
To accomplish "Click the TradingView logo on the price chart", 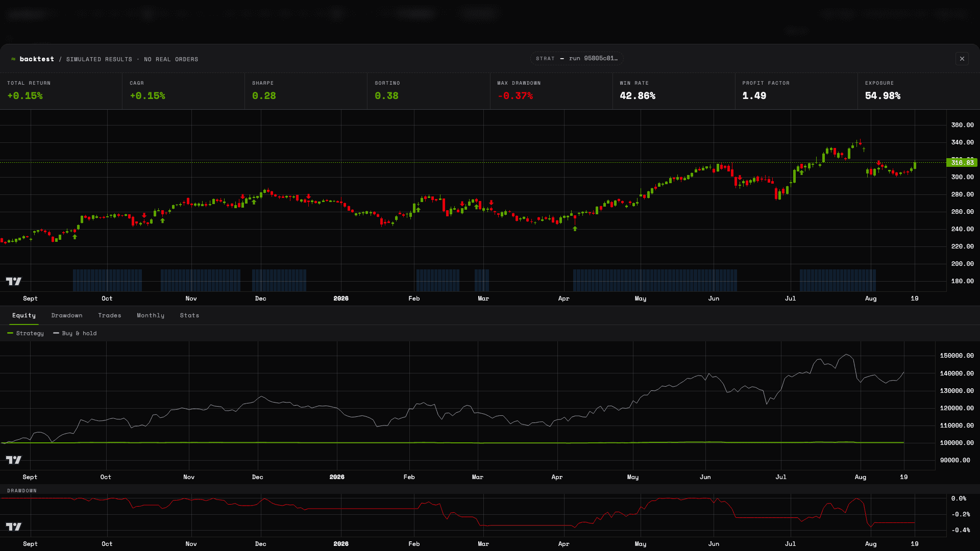I will pos(14,281).
